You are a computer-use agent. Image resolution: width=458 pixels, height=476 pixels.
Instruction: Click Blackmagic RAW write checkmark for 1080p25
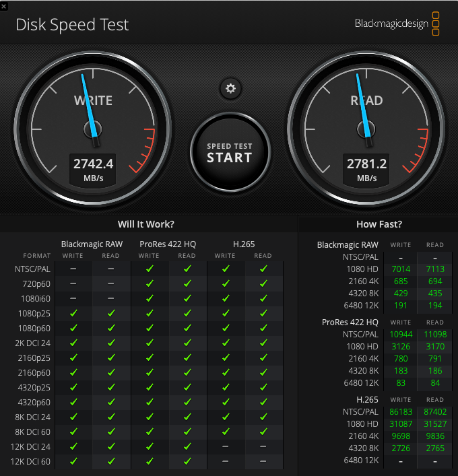(73, 313)
